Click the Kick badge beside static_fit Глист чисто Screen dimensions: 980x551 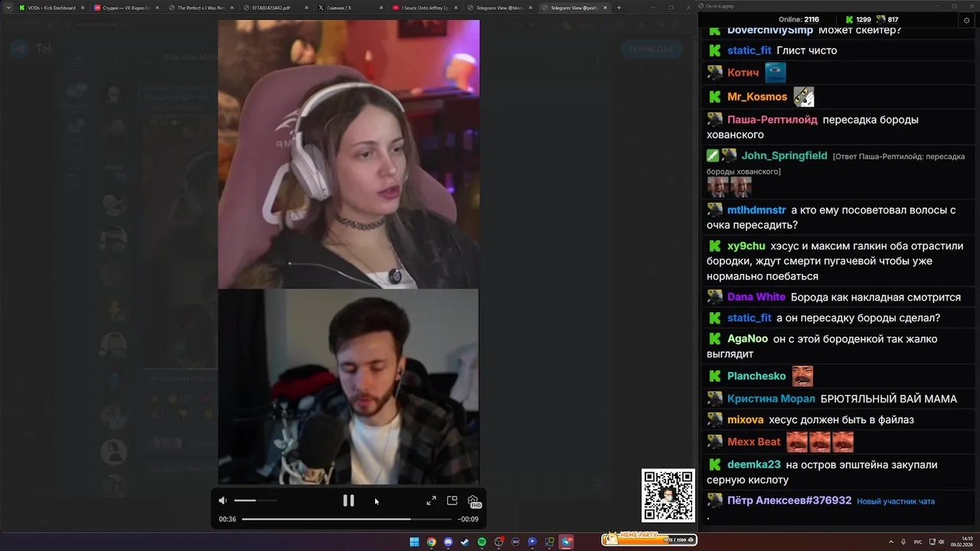coord(714,51)
